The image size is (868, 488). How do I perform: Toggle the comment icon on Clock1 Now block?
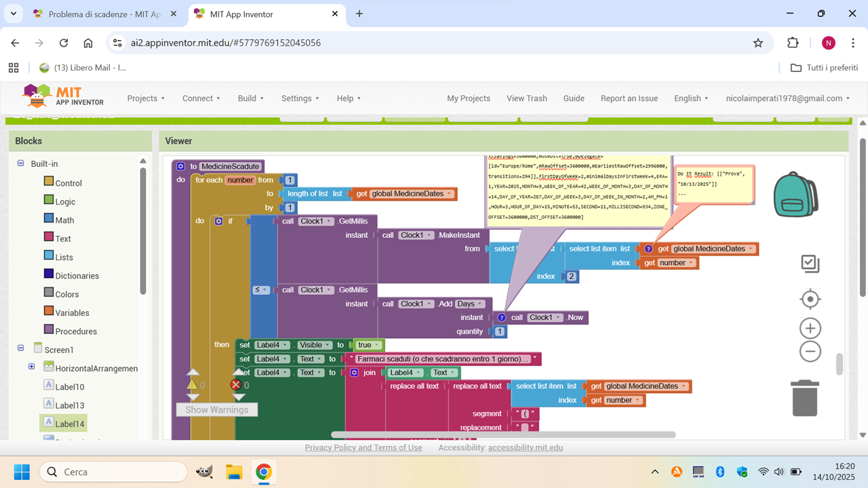(x=501, y=317)
